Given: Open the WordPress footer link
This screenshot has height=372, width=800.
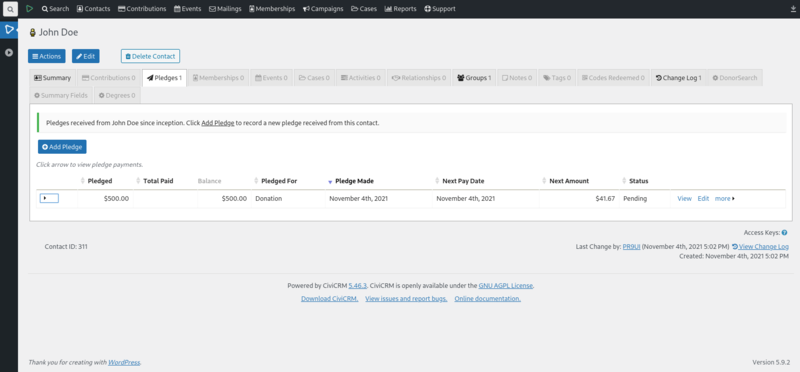Looking at the screenshot, I should point(124,362).
